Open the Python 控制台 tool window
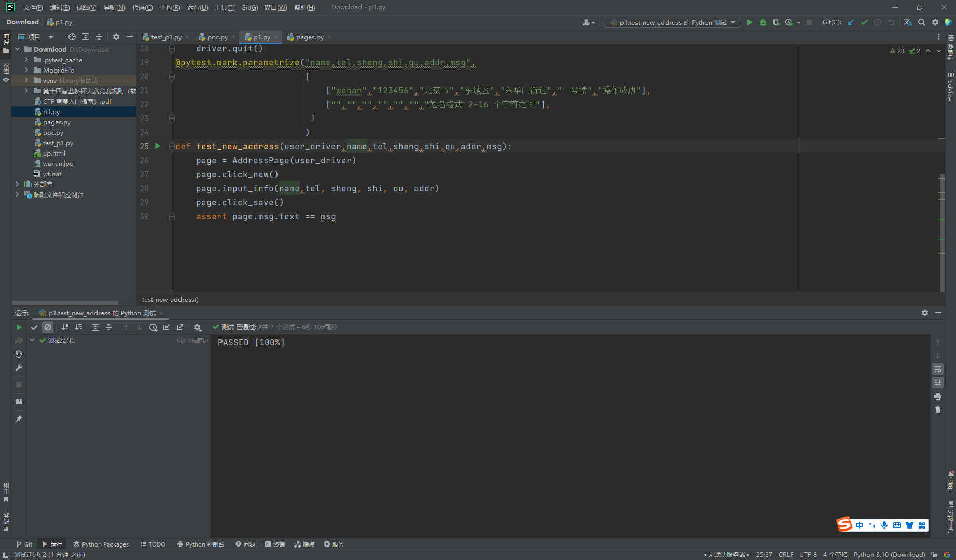This screenshot has height=560, width=956. click(201, 544)
